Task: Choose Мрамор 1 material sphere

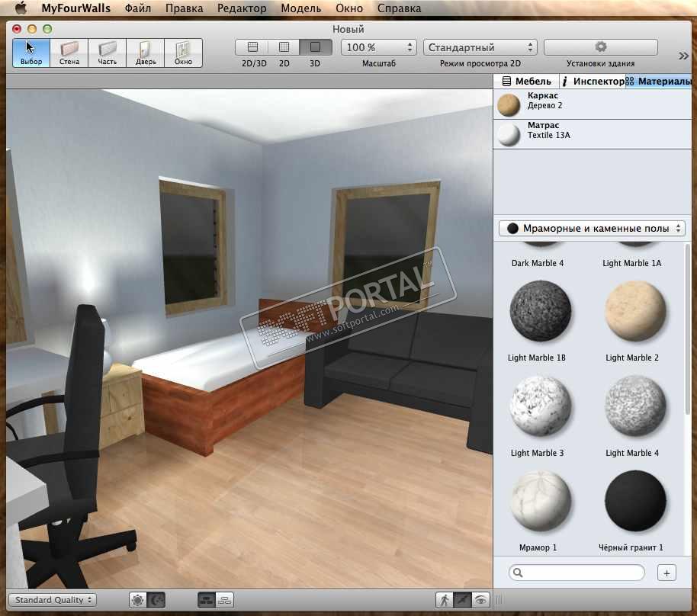Action: click(x=540, y=501)
